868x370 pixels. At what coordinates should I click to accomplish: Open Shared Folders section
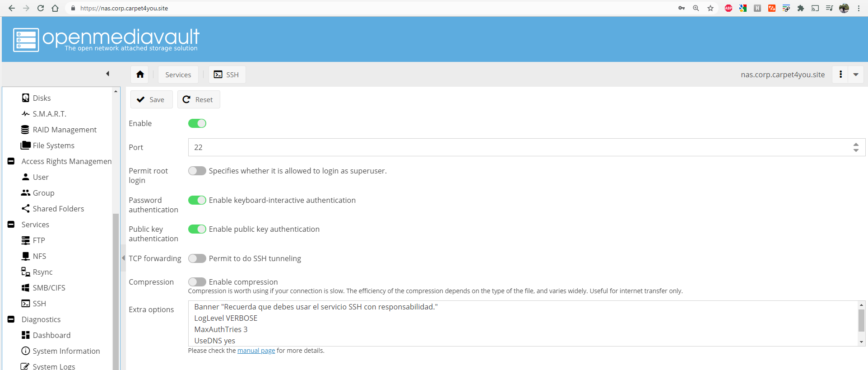coord(58,209)
